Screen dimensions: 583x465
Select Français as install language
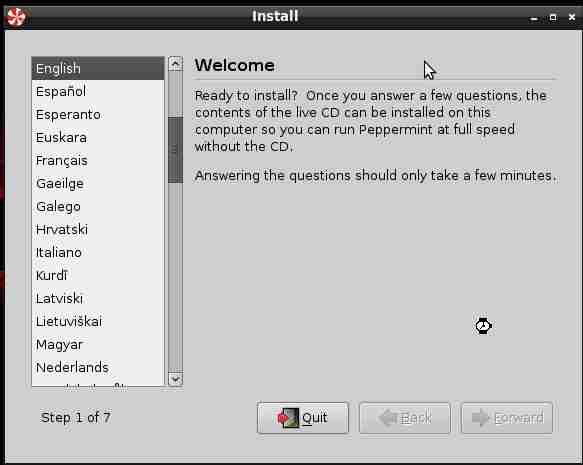click(98, 161)
